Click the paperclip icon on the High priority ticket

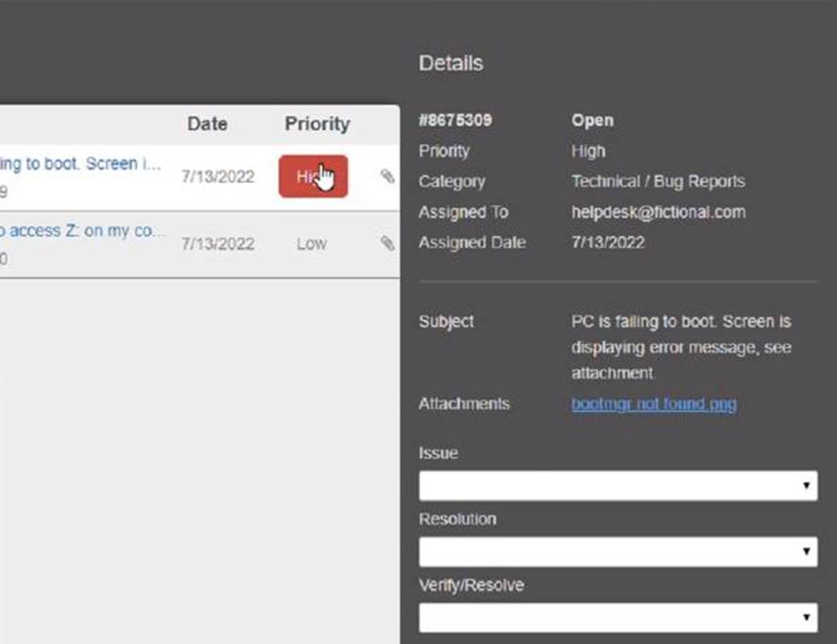[x=387, y=176]
